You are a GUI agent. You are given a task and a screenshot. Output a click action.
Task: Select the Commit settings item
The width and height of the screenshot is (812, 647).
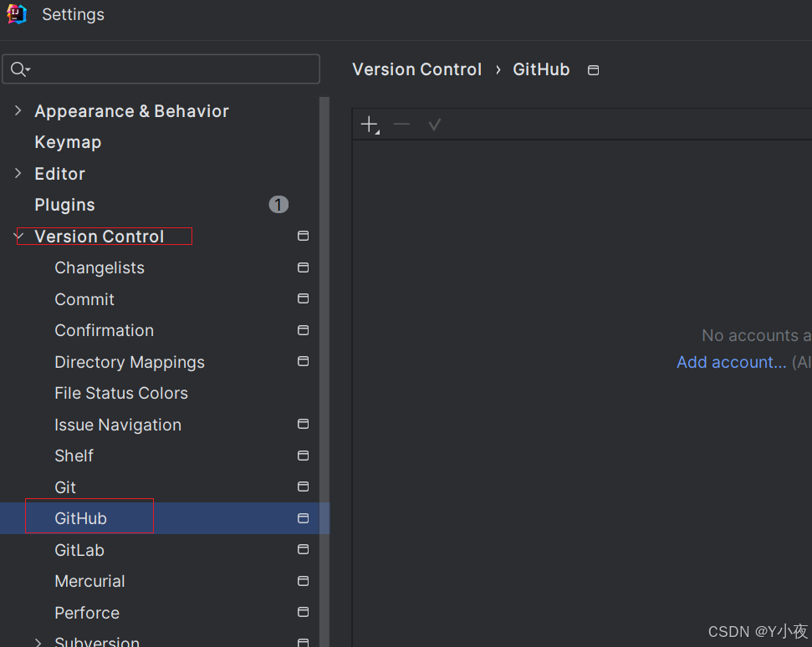coord(84,299)
